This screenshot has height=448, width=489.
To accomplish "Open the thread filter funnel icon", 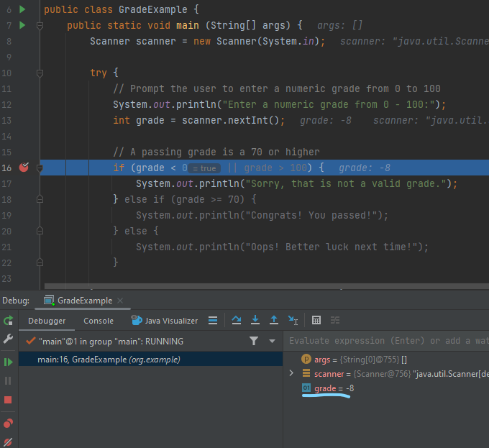I will point(254,341).
